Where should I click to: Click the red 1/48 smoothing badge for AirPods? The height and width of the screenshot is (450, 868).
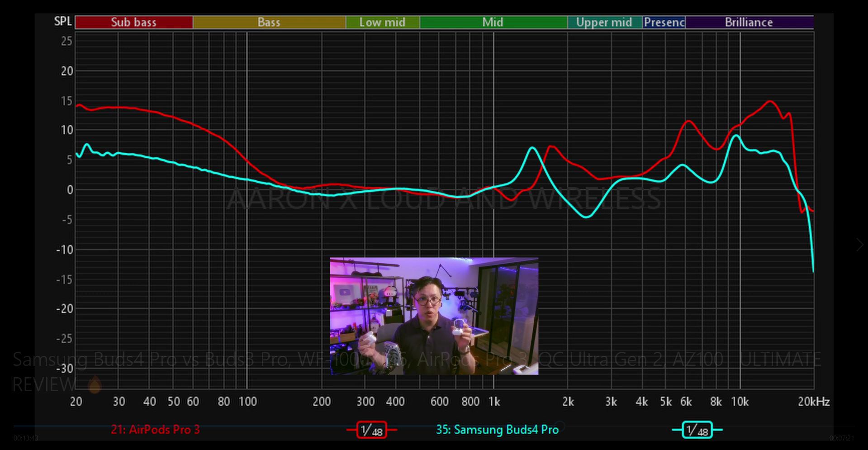[x=371, y=430]
